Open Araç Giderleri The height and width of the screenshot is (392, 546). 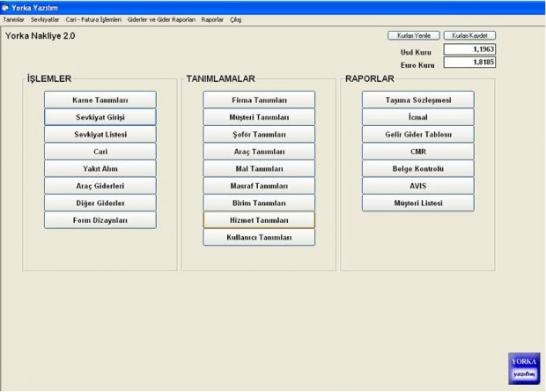(x=100, y=186)
